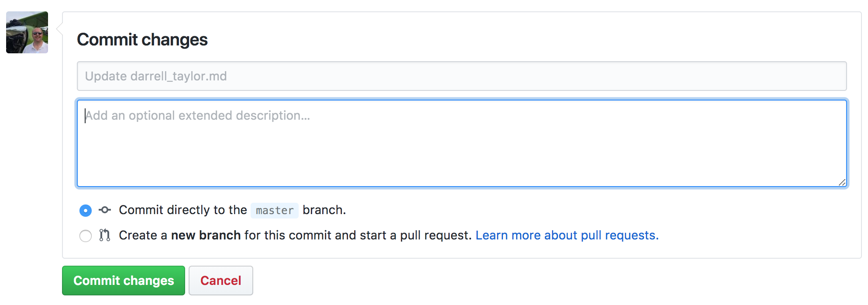Select the Commit directly to master radio button
Screen dimensions: 868x305
coord(86,211)
